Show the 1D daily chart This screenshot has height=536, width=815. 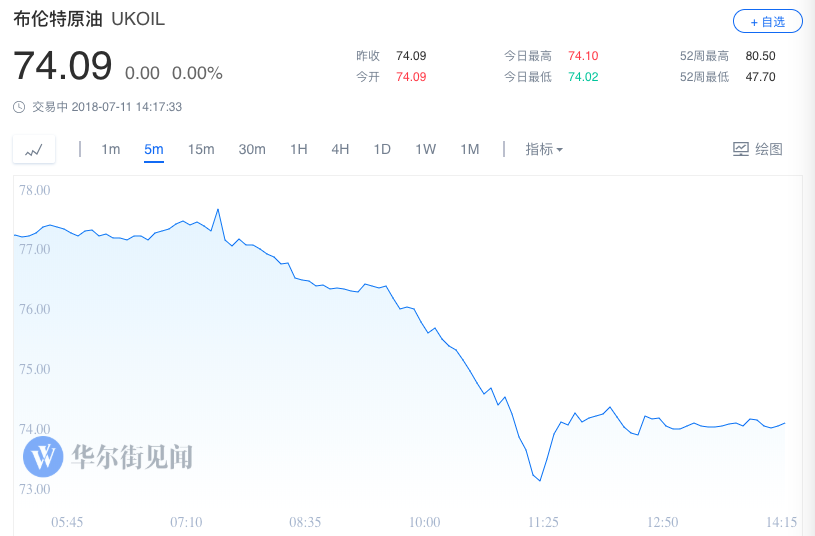click(x=382, y=149)
